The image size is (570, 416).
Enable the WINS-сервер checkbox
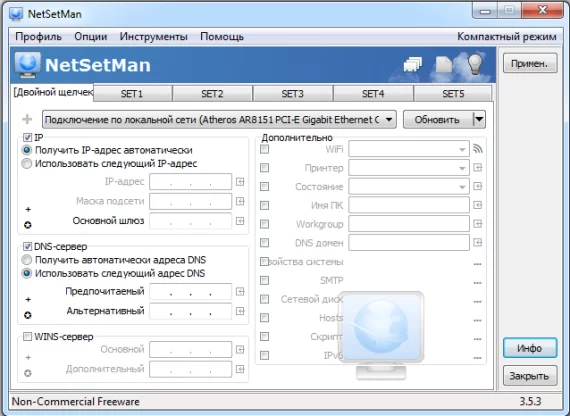point(27,337)
